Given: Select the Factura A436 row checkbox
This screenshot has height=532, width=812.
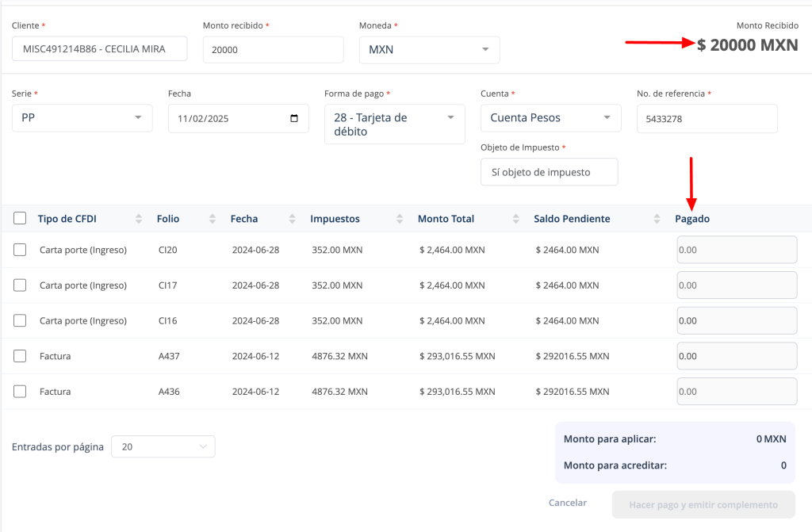Looking at the screenshot, I should click(20, 391).
